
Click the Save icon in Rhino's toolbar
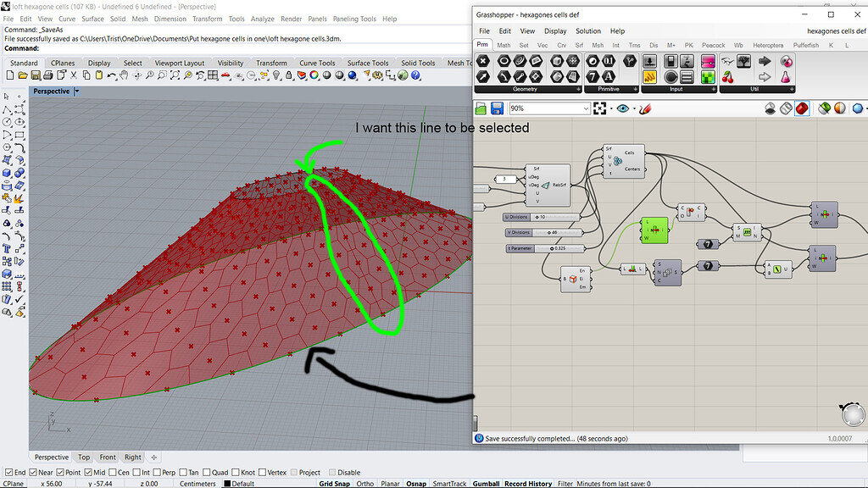click(35, 75)
